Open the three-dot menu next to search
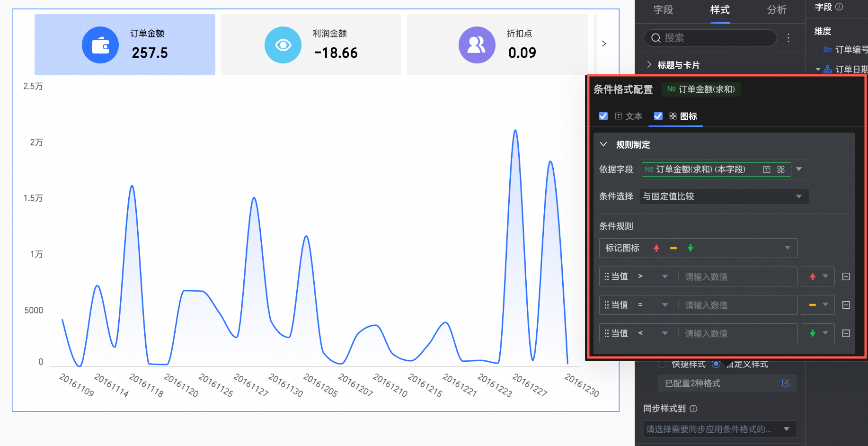This screenshot has width=868, height=446. point(788,38)
